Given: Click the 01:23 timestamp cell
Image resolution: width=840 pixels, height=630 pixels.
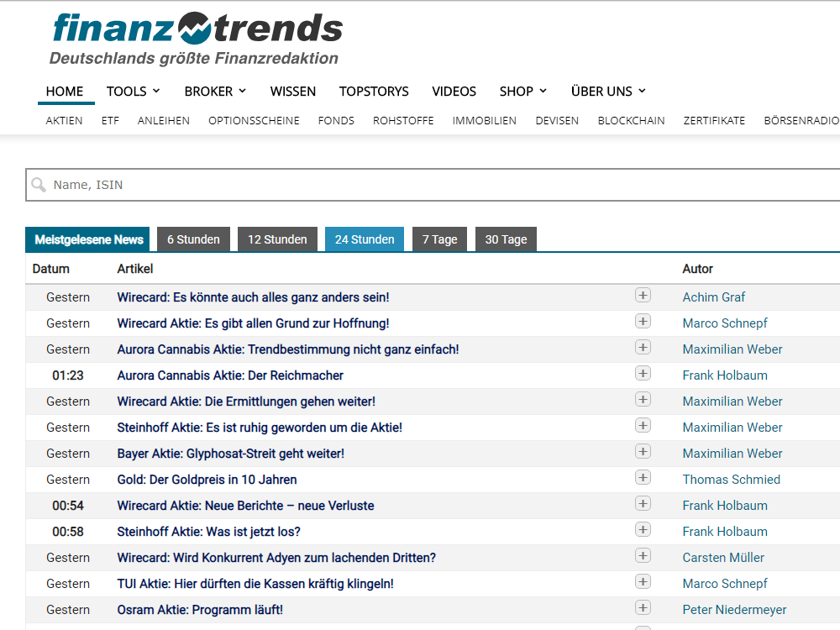Looking at the screenshot, I should pos(68,375).
